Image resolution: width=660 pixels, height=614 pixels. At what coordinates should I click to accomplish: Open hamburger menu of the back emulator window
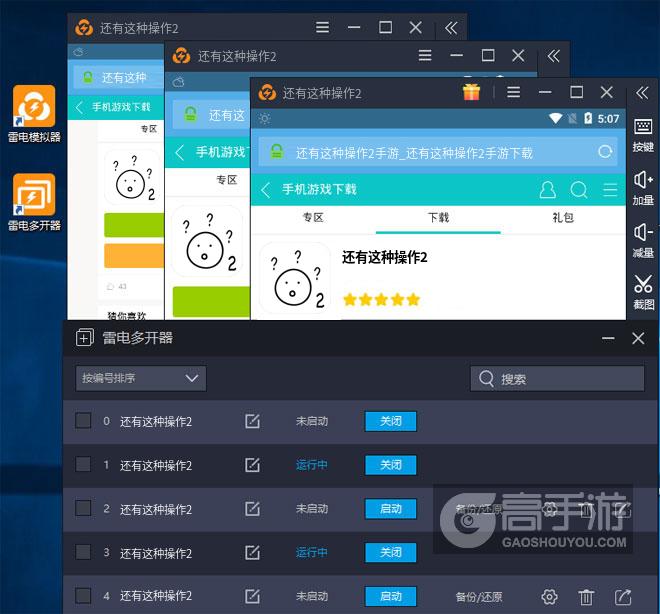(322, 27)
